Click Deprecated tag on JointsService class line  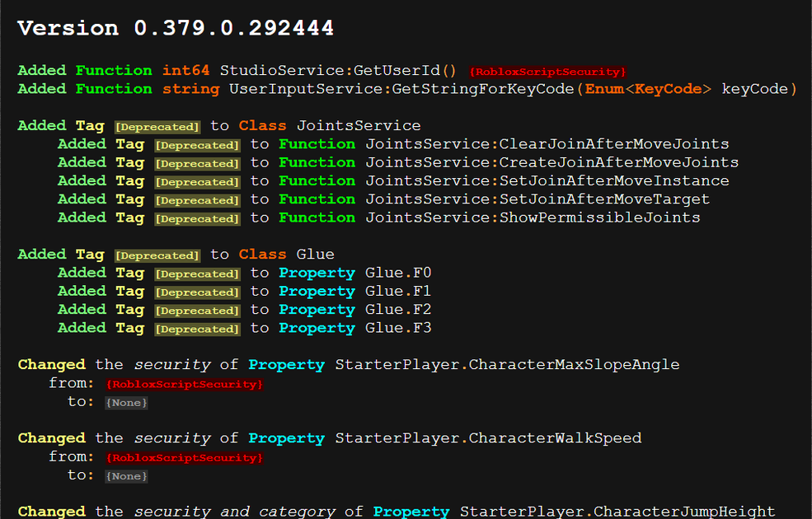coord(157,127)
